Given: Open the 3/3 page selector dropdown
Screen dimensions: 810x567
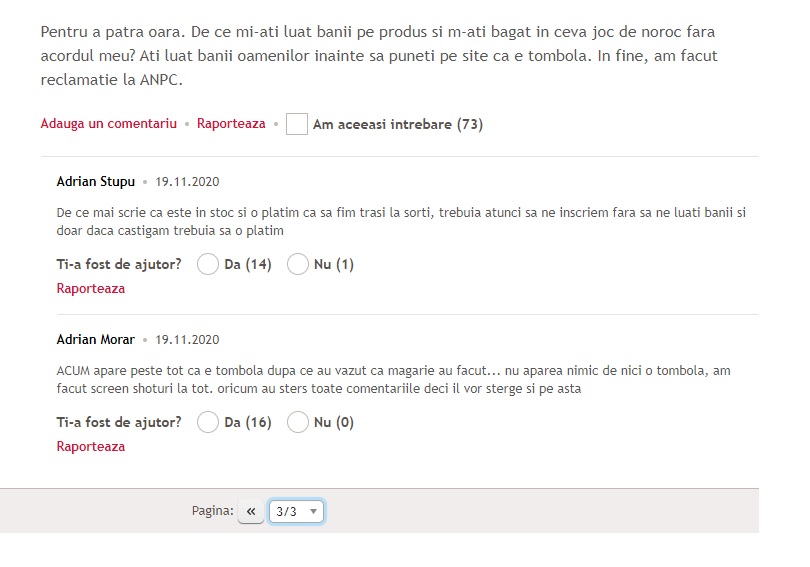Looking at the screenshot, I should point(297,512).
